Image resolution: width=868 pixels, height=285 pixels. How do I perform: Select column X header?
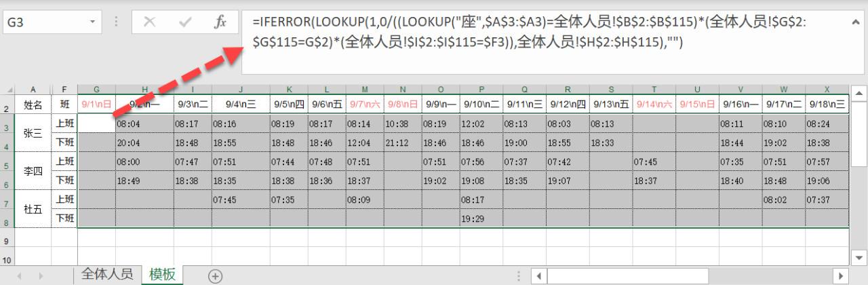(827, 90)
